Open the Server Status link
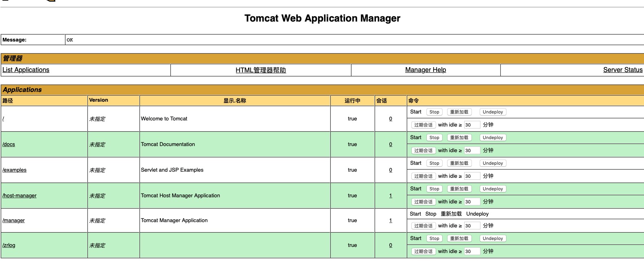The width and height of the screenshot is (644, 264). (x=623, y=70)
